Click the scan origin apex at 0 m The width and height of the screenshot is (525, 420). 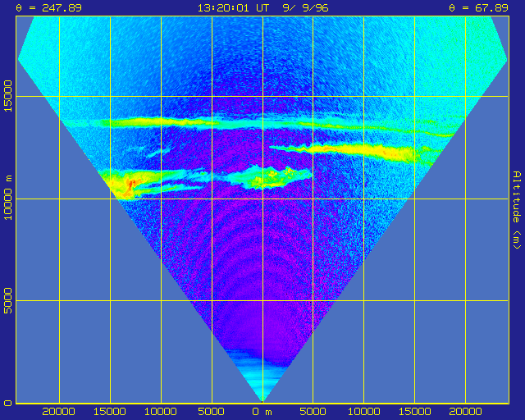click(x=262, y=402)
